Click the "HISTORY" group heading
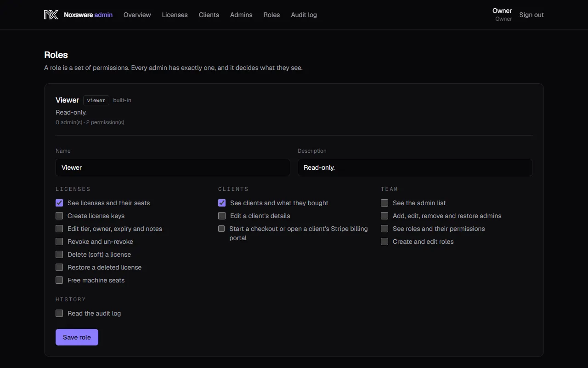 (x=71, y=299)
